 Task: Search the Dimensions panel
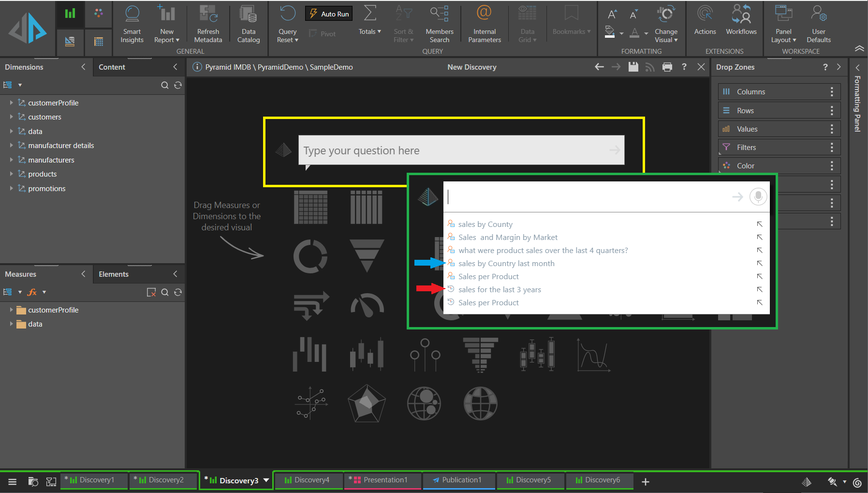click(165, 85)
